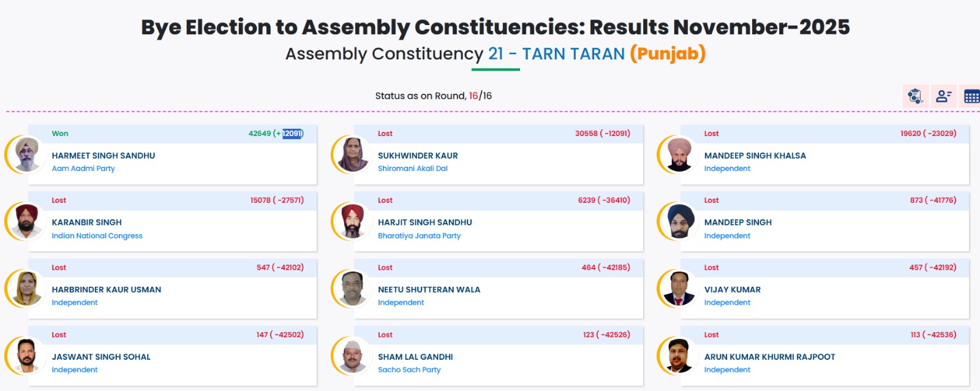The height and width of the screenshot is (391, 980).
Task: Click the Shiromani Akali Dal party name
Action: coord(412,169)
